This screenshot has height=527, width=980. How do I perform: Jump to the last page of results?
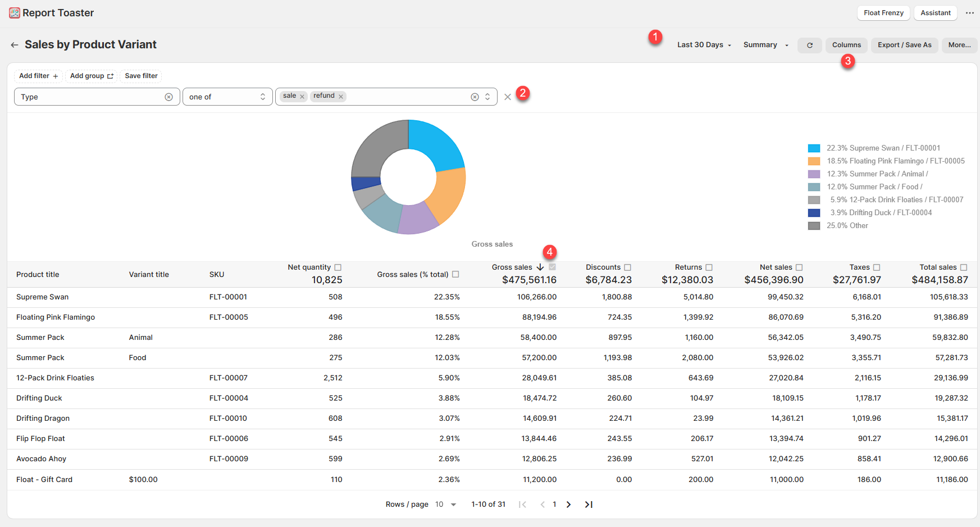click(x=589, y=505)
